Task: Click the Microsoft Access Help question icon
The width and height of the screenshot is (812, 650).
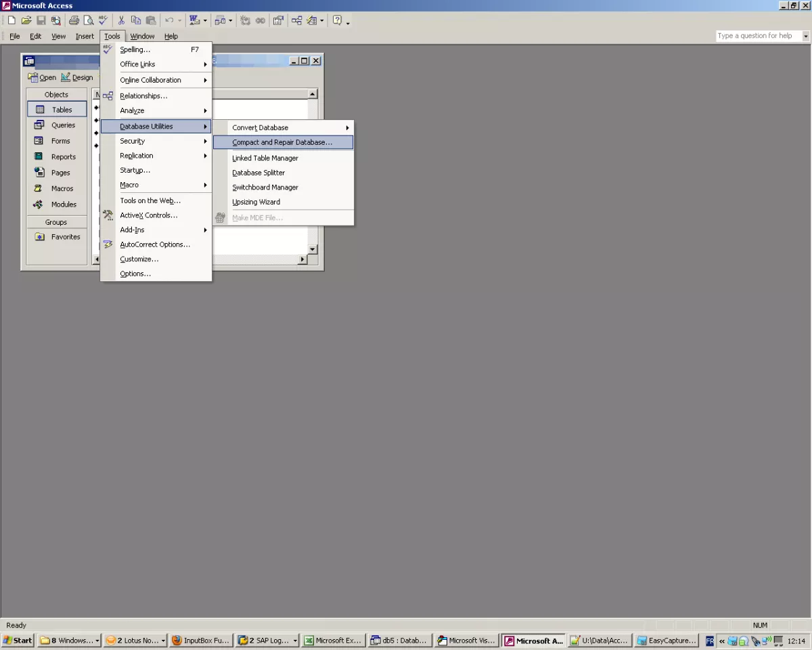Action: coord(337,20)
